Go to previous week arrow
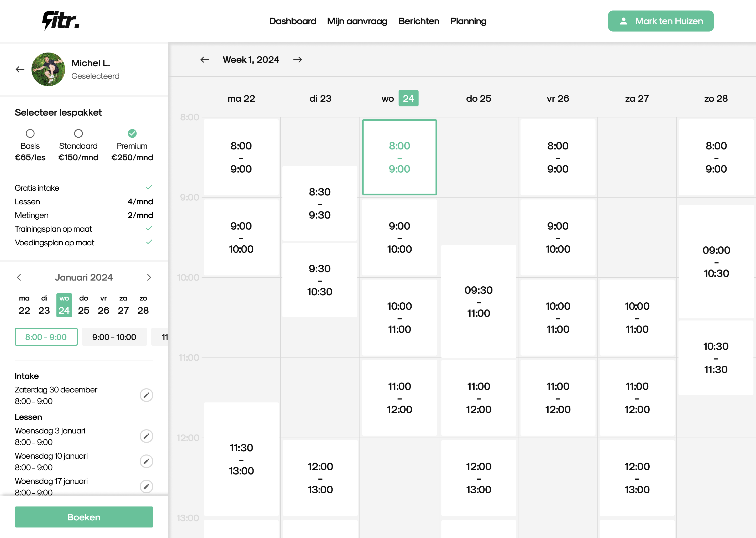Image resolution: width=756 pixels, height=538 pixels. (x=205, y=60)
